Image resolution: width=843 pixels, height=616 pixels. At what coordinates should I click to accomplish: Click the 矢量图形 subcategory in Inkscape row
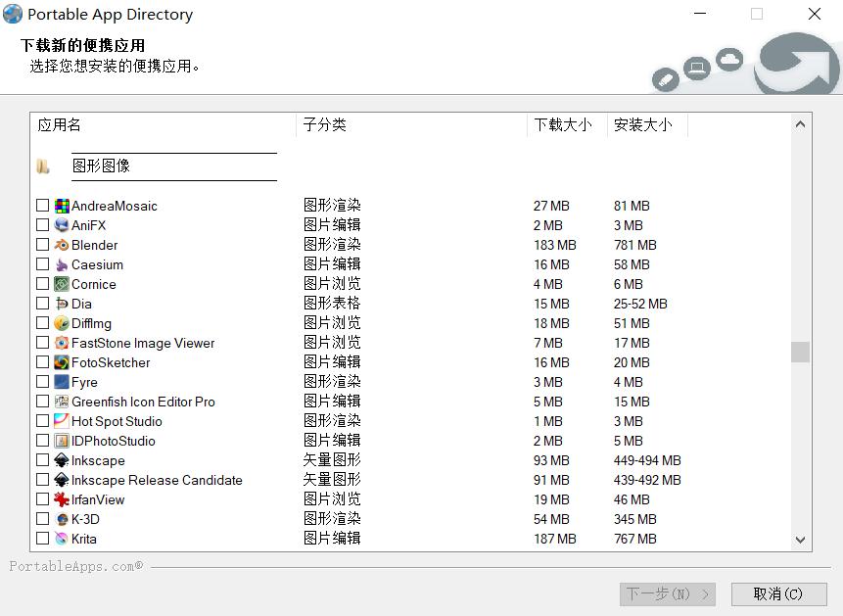[x=332, y=460]
